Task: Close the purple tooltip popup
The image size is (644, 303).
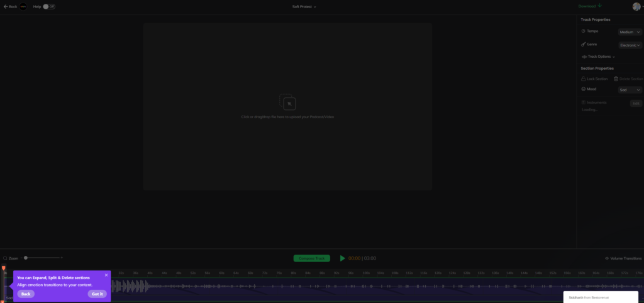Action: 106,275
